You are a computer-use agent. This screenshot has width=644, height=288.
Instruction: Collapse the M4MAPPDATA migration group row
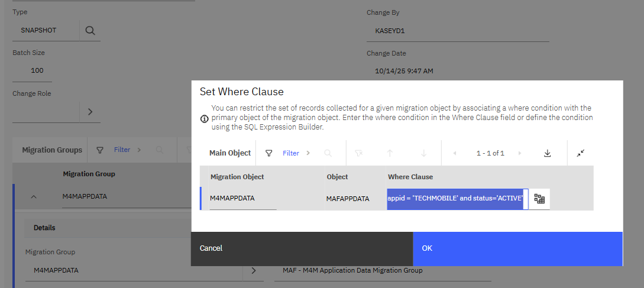click(33, 197)
